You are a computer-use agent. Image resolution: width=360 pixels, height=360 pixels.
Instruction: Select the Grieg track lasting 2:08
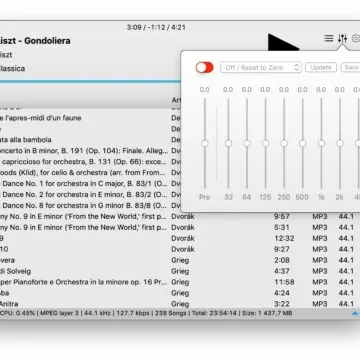click(x=180, y=260)
